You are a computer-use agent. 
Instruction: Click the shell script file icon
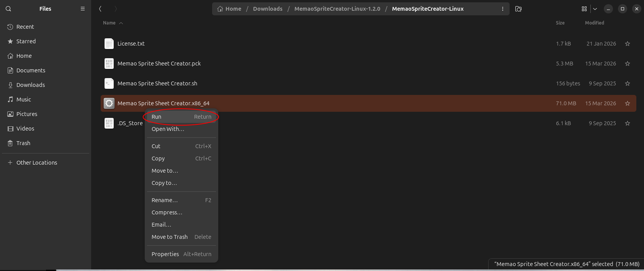click(109, 83)
